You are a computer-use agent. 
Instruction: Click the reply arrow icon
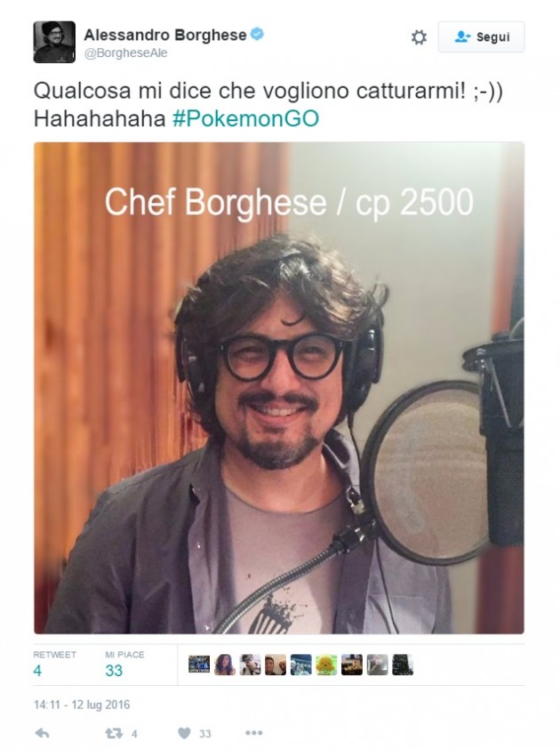[x=43, y=733]
